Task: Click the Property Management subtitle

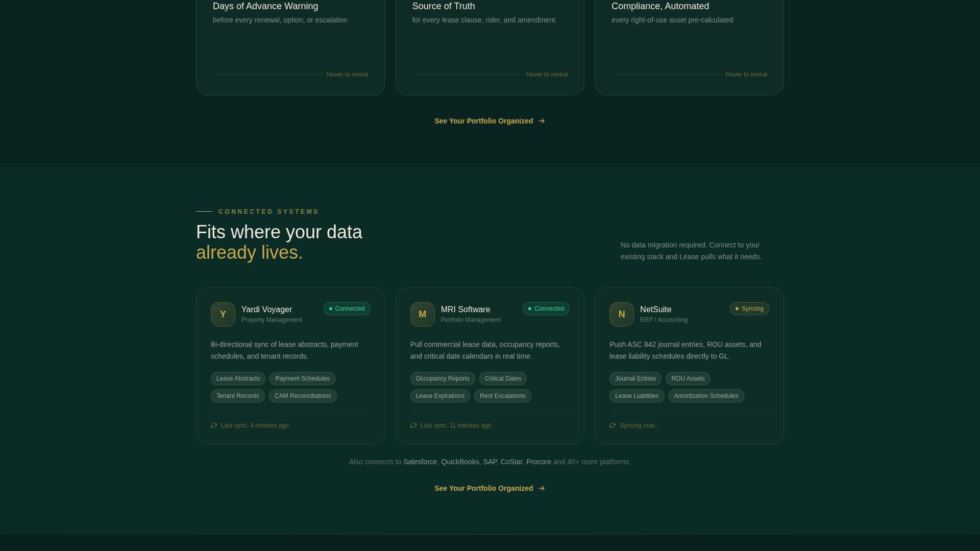Action: (x=272, y=320)
